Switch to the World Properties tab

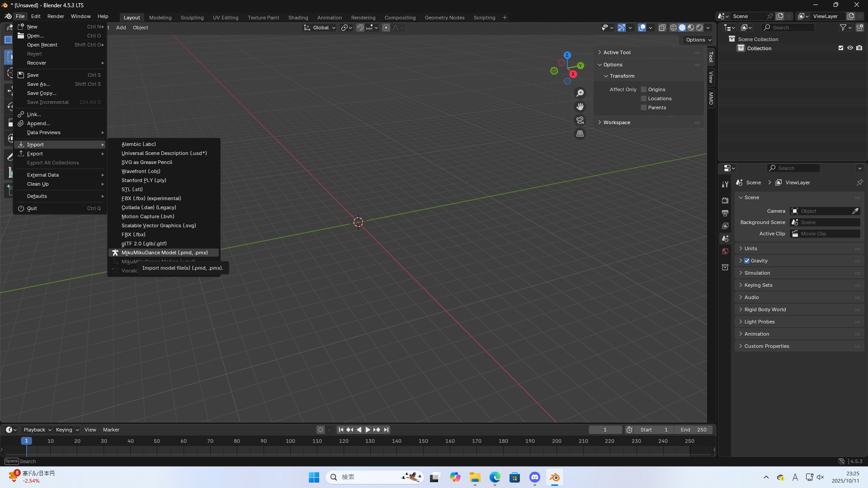(x=725, y=251)
